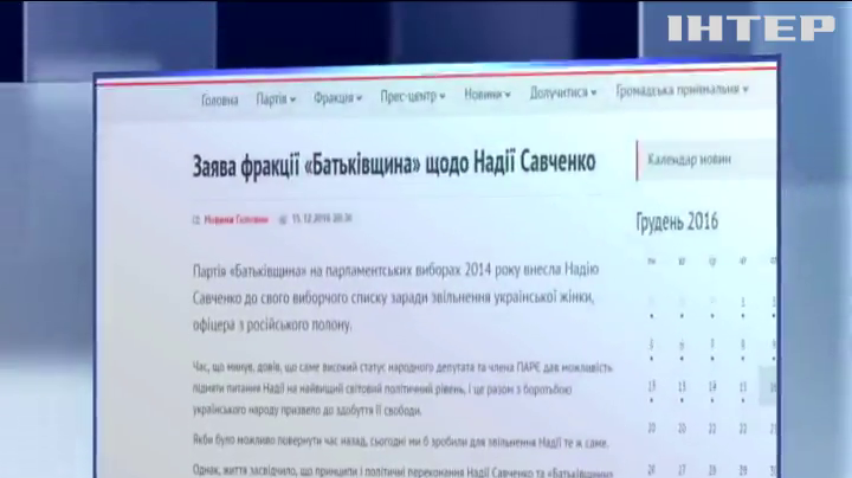Screen dimensions: 852x478
Task: Click the folder icon before Новини Головні
Action: coord(196,220)
